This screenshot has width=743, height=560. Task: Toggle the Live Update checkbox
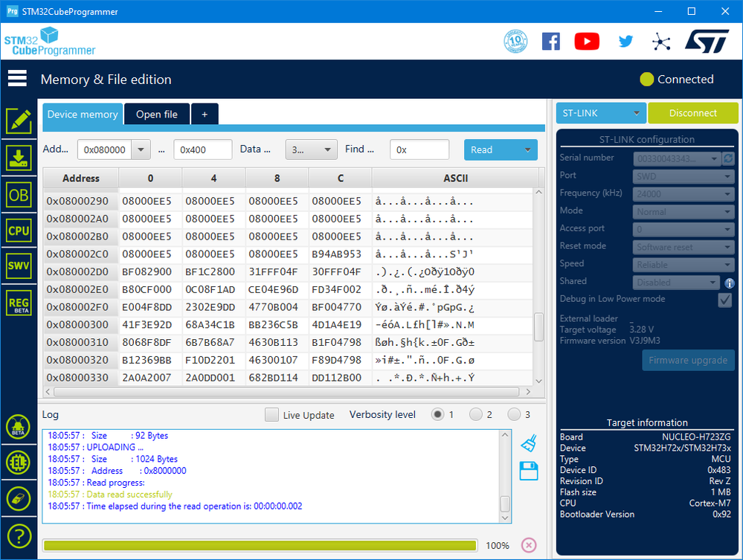pyautogui.click(x=272, y=414)
